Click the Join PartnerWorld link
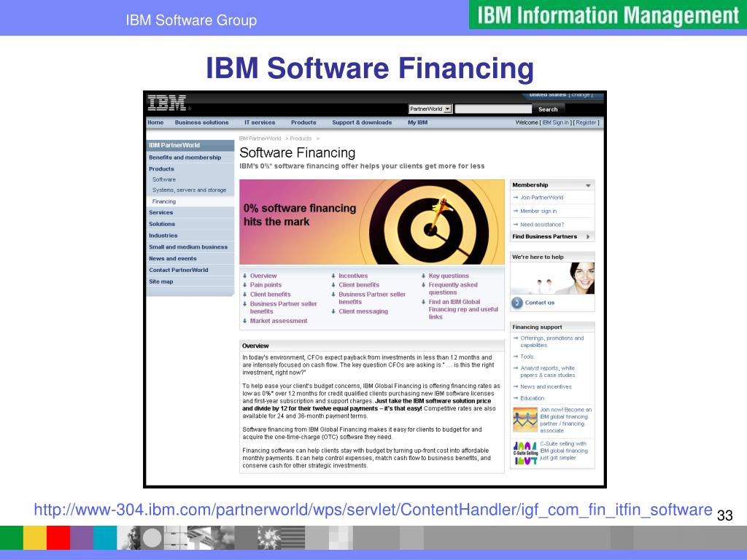The height and width of the screenshot is (560, 747). 542,198
